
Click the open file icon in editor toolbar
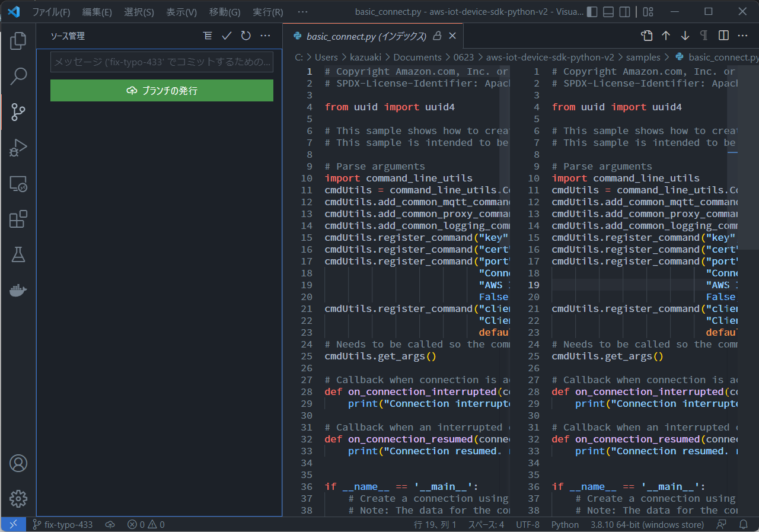click(646, 36)
